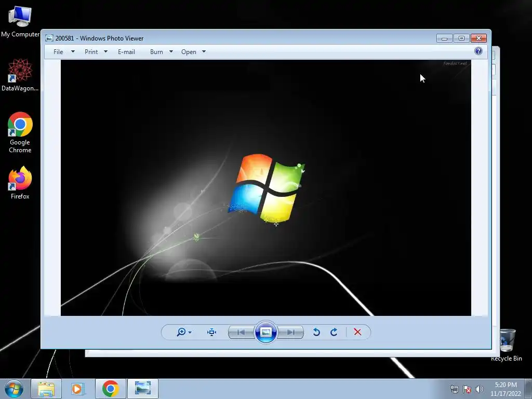Click the Chrome taskbar icon

[x=110, y=389]
